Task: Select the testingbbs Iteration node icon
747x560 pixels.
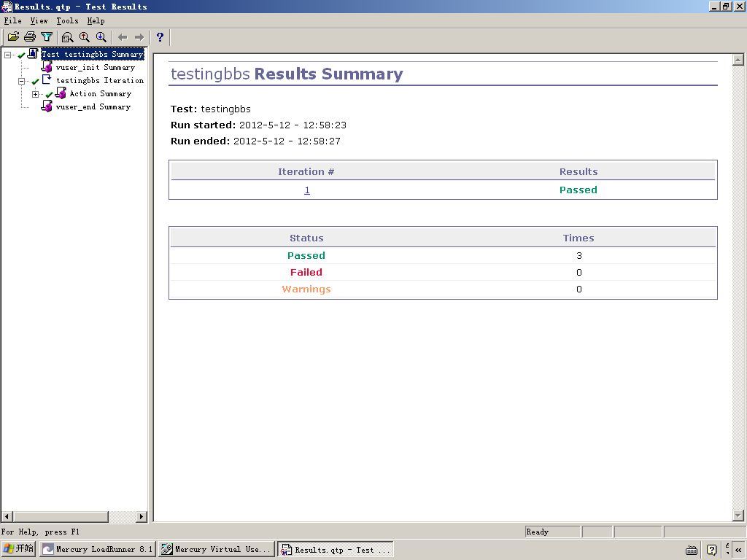Action: pos(47,80)
